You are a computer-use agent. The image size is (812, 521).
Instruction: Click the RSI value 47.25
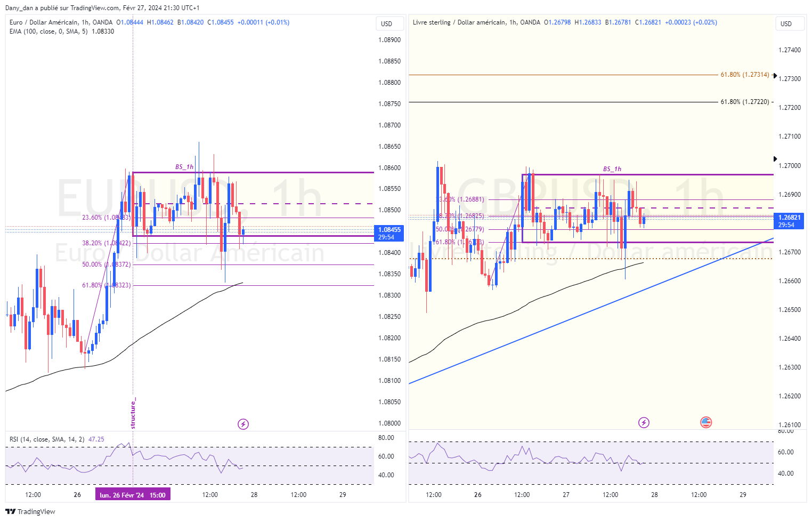click(96, 439)
